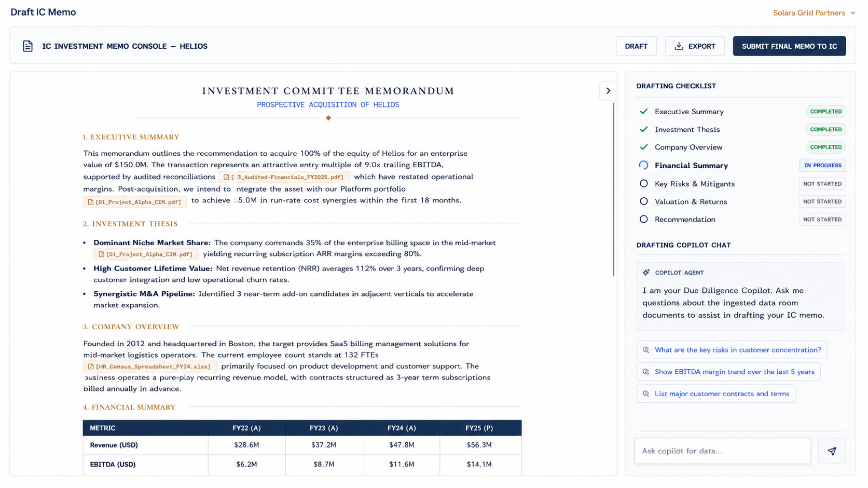Screen dimensions: 868x488
Task: Click the $56.3M revenue cell
Action: tap(479, 445)
